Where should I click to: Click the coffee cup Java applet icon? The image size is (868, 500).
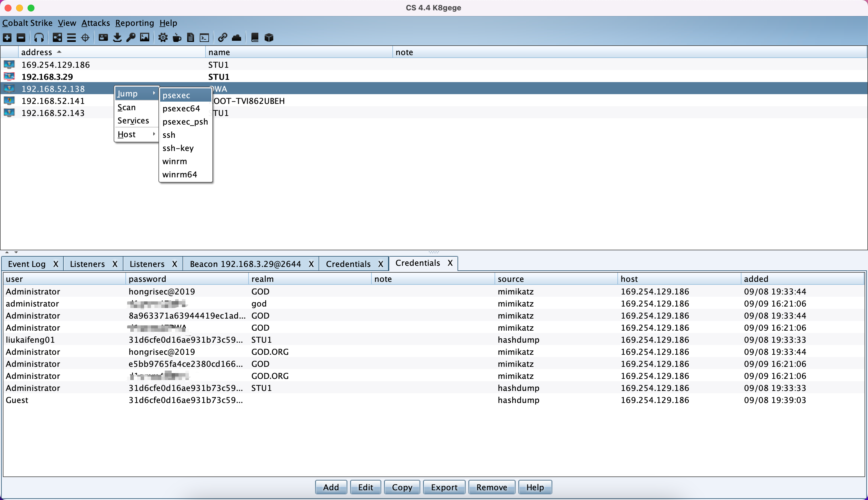tap(177, 37)
